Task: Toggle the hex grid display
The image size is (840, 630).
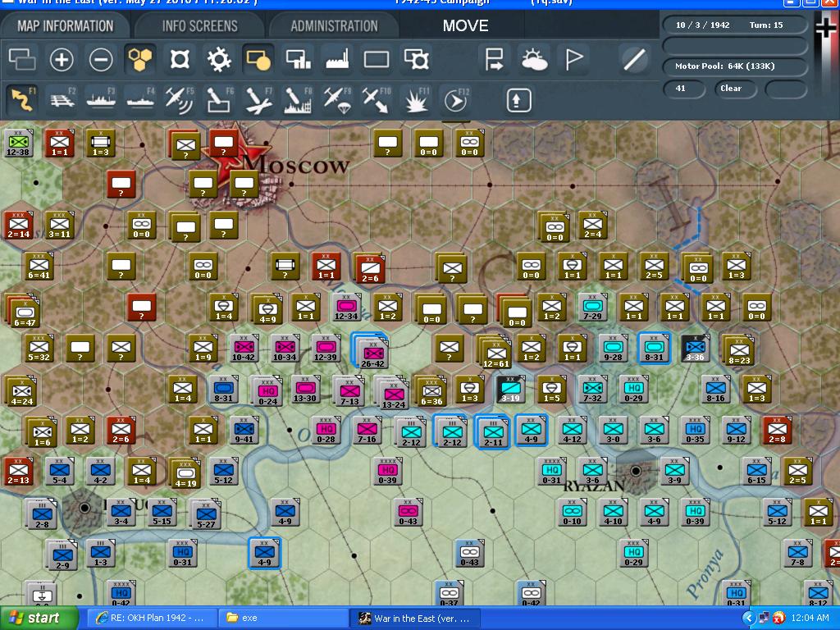Action: tap(139, 59)
